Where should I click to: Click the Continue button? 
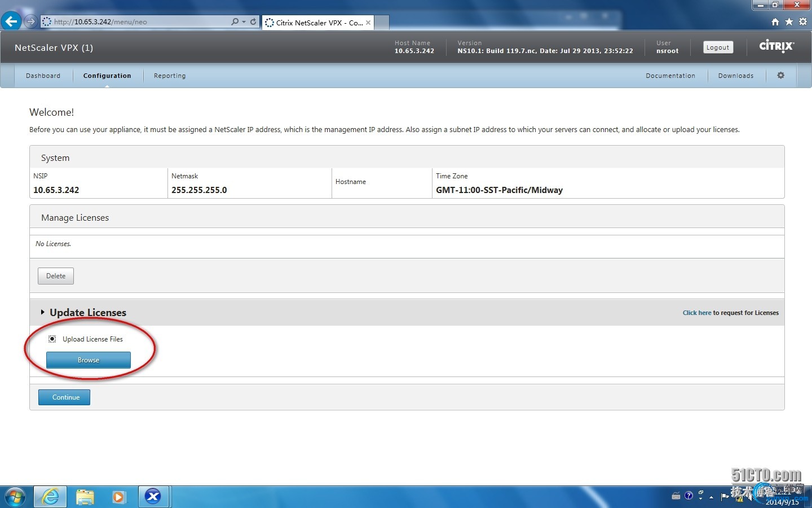64,397
